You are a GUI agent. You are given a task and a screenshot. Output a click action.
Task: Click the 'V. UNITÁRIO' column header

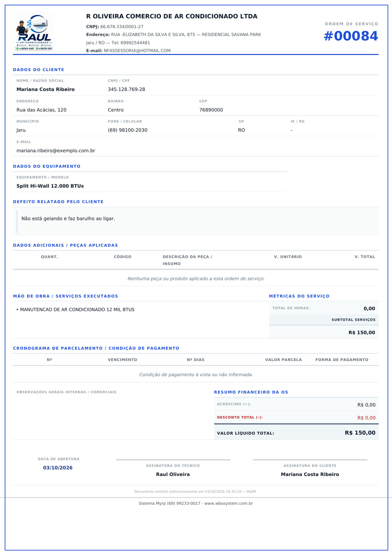tap(288, 257)
